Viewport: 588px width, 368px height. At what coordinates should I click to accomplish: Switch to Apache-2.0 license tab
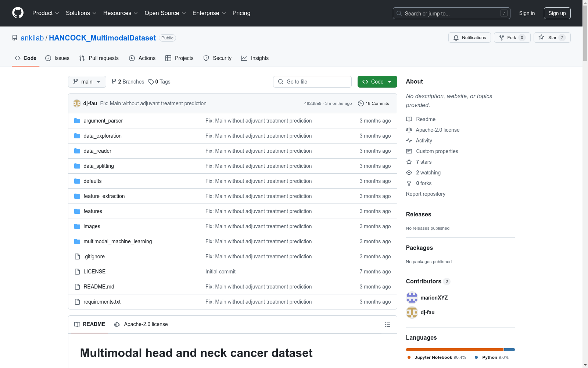141,324
